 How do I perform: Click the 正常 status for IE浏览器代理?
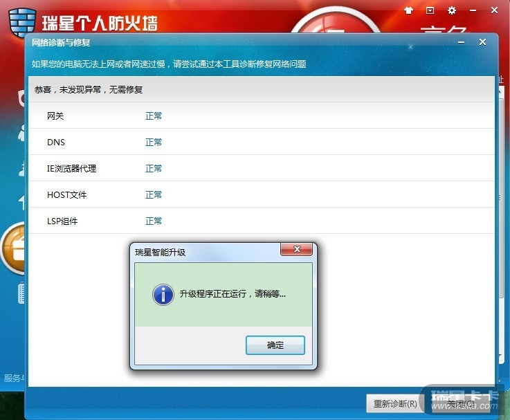pyautogui.click(x=154, y=169)
